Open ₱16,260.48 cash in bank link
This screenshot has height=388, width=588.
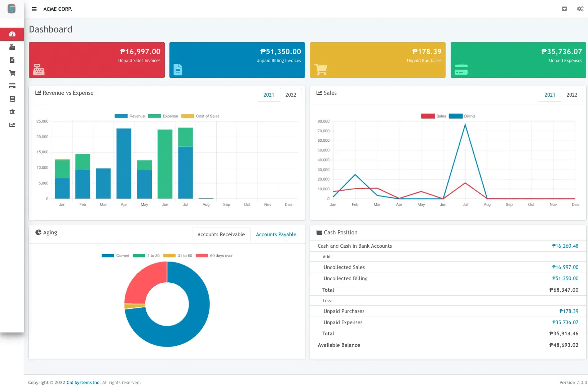click(565, 246)
